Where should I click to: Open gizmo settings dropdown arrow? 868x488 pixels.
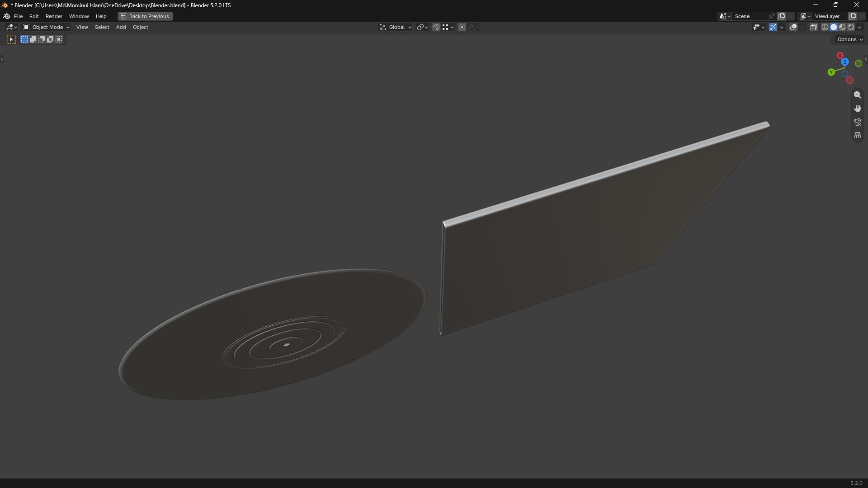[x=782, y=27]
